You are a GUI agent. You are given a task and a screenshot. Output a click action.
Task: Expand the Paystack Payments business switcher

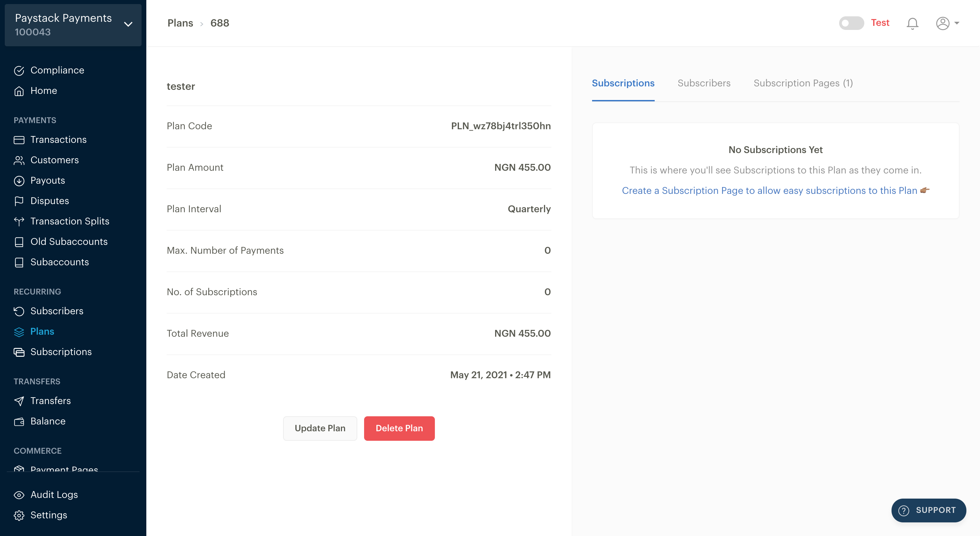pyautogui.click(x=73, y=25)
